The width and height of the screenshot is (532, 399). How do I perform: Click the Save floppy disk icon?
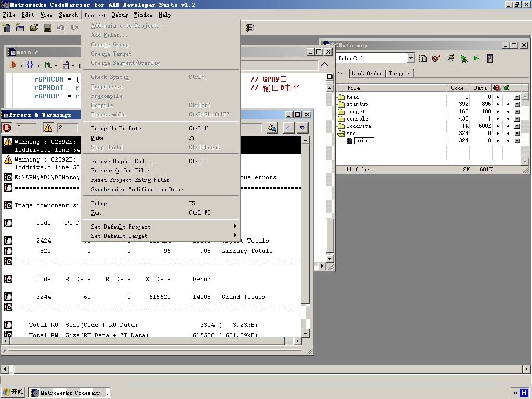(x=47, y=28)
